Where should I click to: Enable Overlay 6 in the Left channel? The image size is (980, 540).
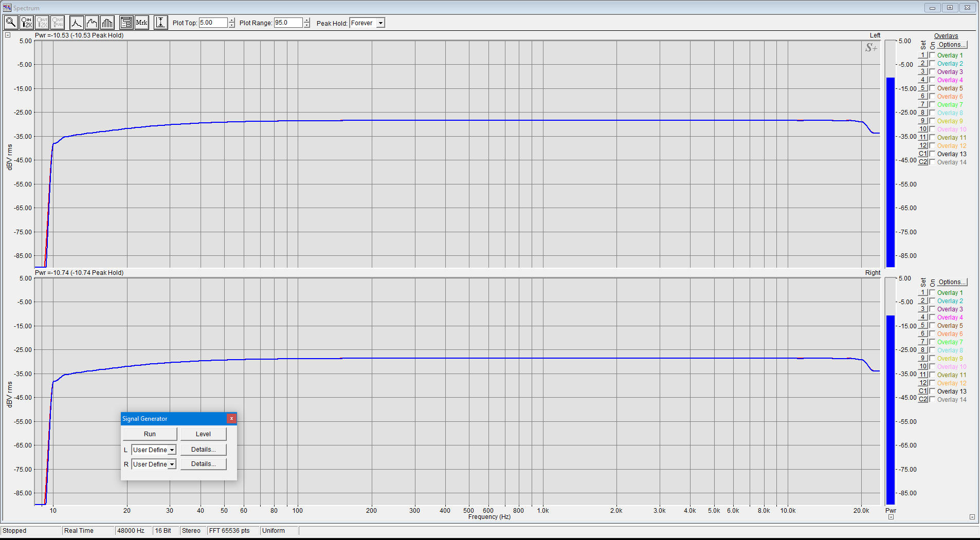(932, 97)
